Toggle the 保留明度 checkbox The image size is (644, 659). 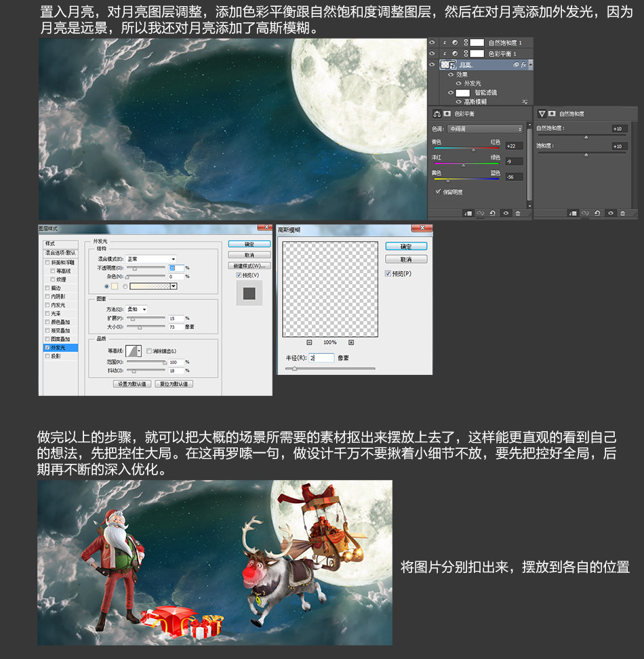pos(438,192)
